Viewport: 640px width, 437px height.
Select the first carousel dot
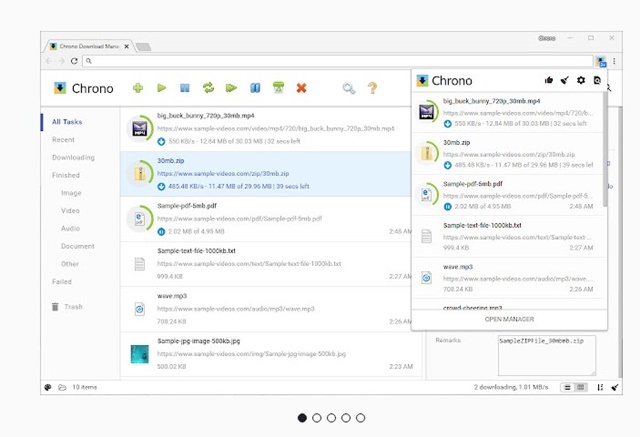click(x=302, y=418)
